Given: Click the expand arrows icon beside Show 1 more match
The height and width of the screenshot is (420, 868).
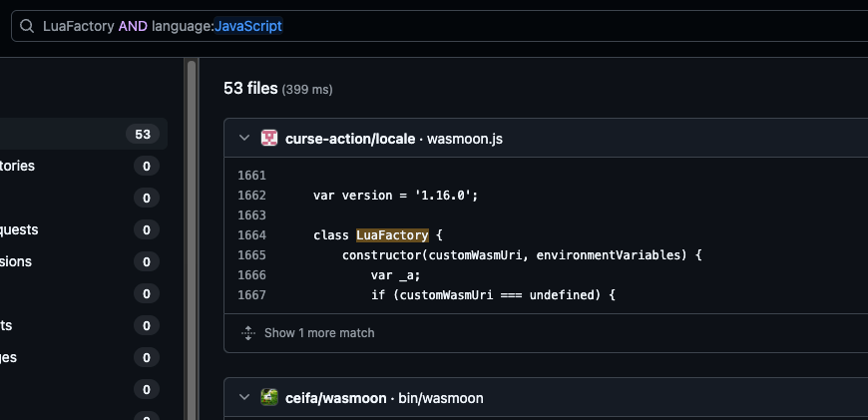Looking at the screenshot, I should pyautogui.click(x=248, y=332).
